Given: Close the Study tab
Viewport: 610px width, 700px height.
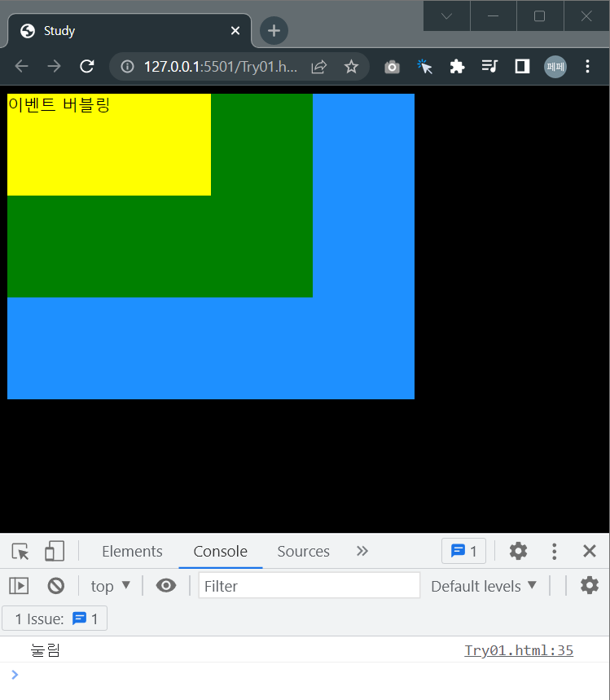Looking at the screenshot, I should point(235,31).
